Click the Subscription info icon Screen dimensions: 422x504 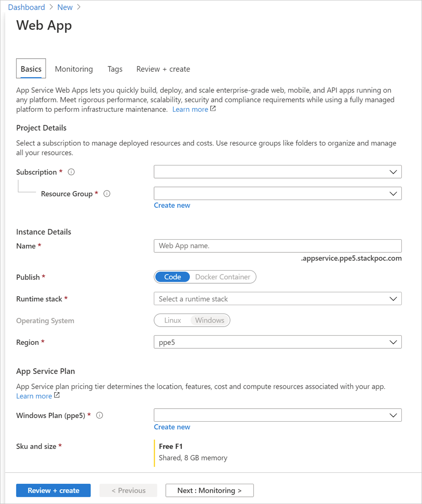pyautogui.click(x=71, y=172)
